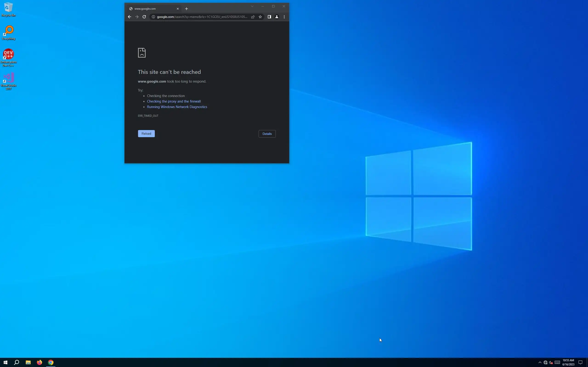
Task: Open the Chrome profile icon
Action: (x=277, y=17)
